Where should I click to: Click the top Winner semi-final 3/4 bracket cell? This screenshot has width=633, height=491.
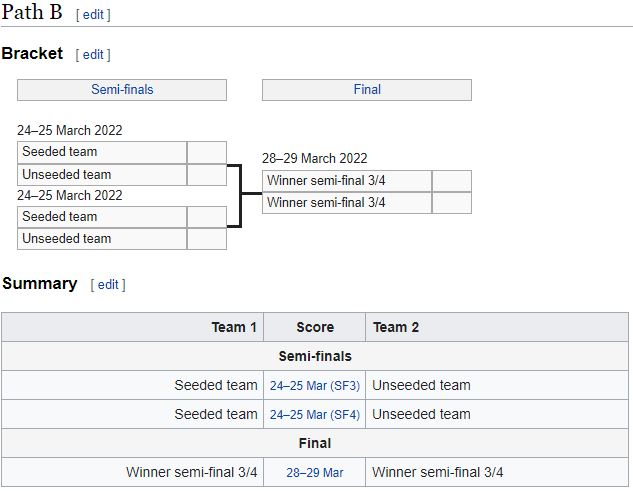[x=347, y=181]
